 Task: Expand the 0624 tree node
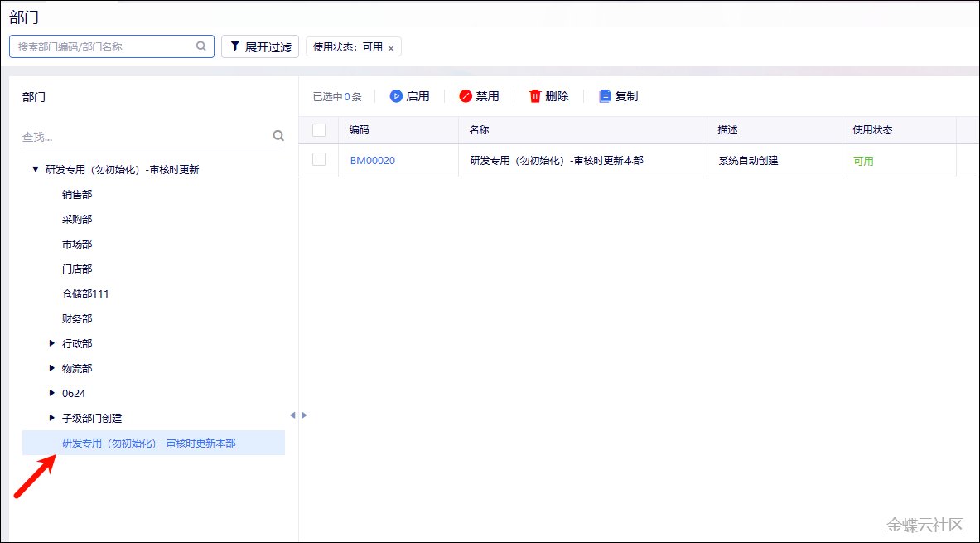point(52,394)
